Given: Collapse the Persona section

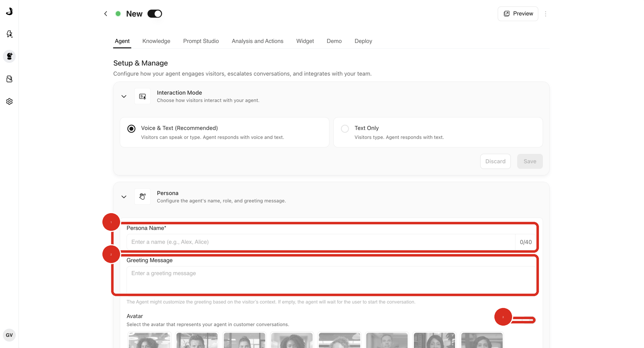Looking at the screenshot, I should coord(124,197).
